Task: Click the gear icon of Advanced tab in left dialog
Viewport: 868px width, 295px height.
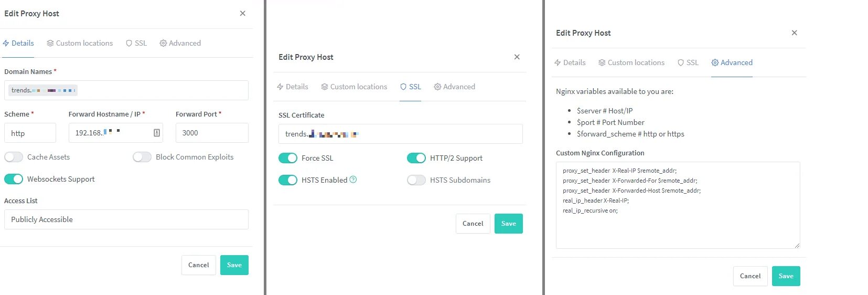Action: pyautogui.click(x=163, y=43)
